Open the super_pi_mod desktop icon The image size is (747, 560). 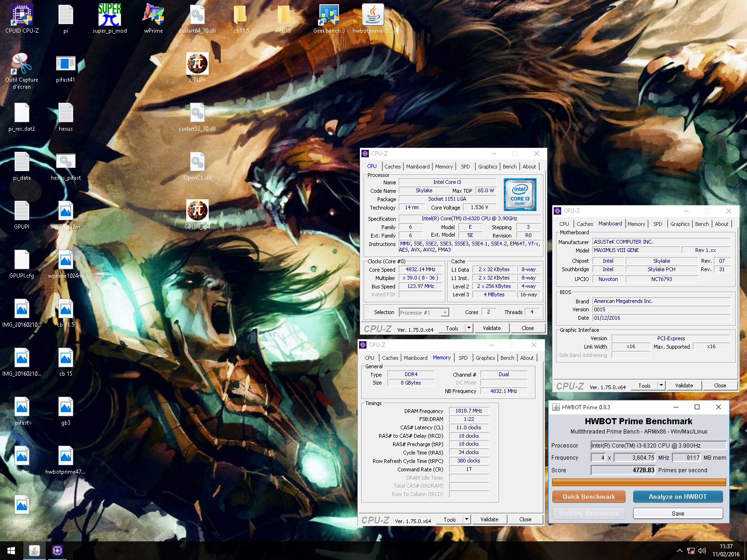coord(110,19)
